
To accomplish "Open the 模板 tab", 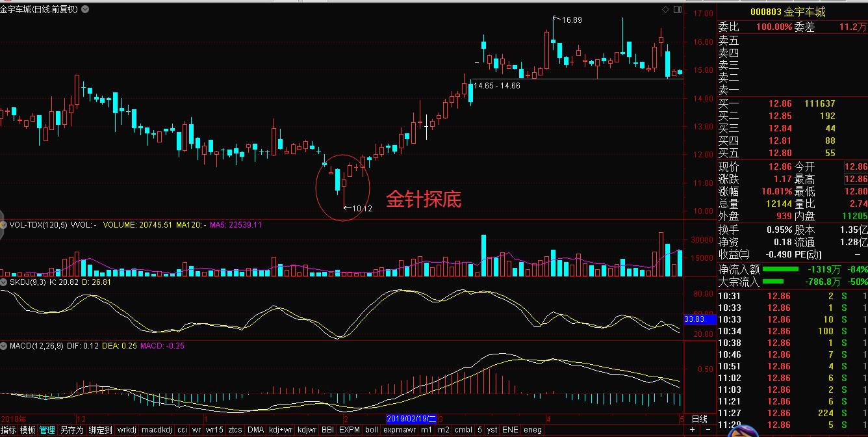I will pos(27,430).
